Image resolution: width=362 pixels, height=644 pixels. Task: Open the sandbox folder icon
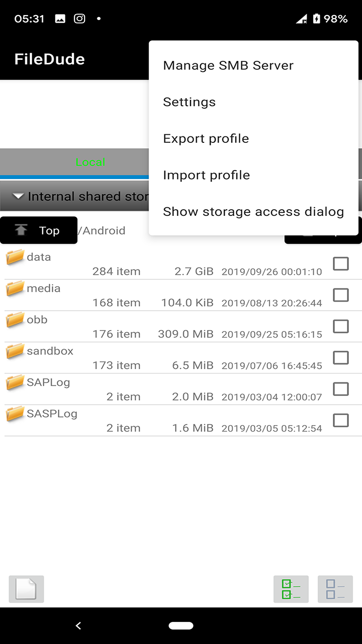click(16, 351)
